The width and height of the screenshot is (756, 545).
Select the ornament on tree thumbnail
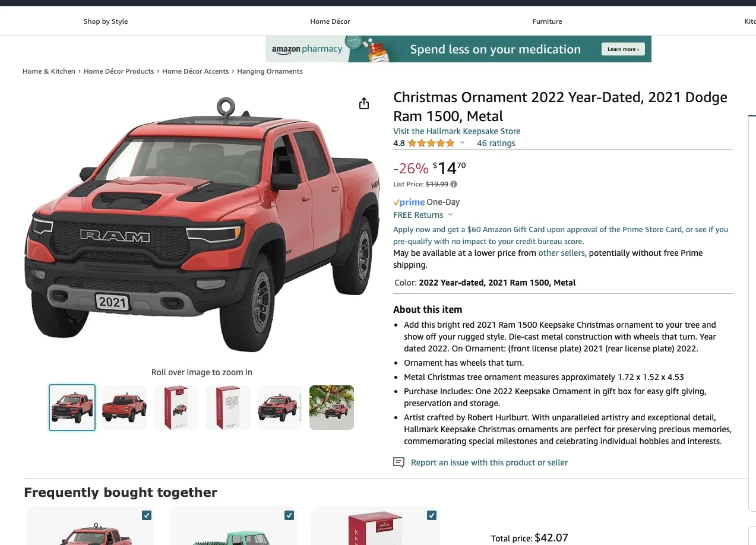pos(331,407)
